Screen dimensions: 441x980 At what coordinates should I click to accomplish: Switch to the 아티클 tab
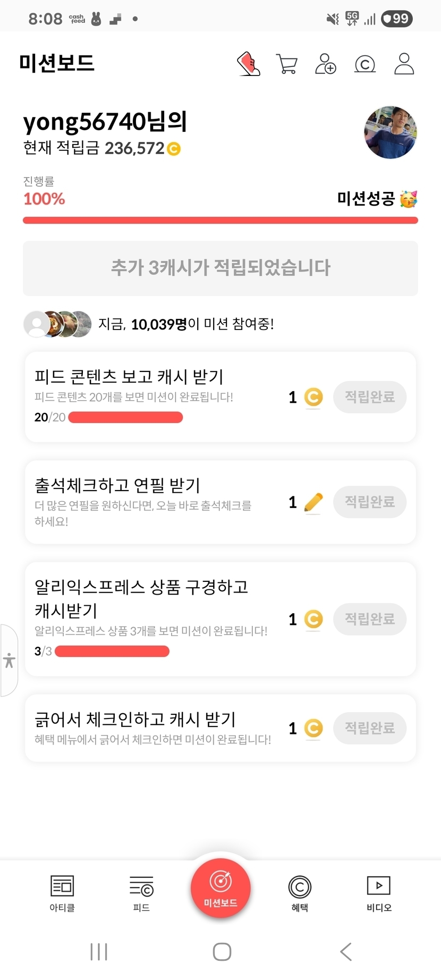(x=62, y=894)
